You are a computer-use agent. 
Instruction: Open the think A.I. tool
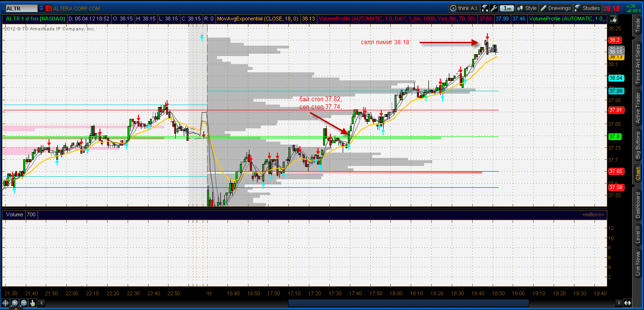[464, 8]
